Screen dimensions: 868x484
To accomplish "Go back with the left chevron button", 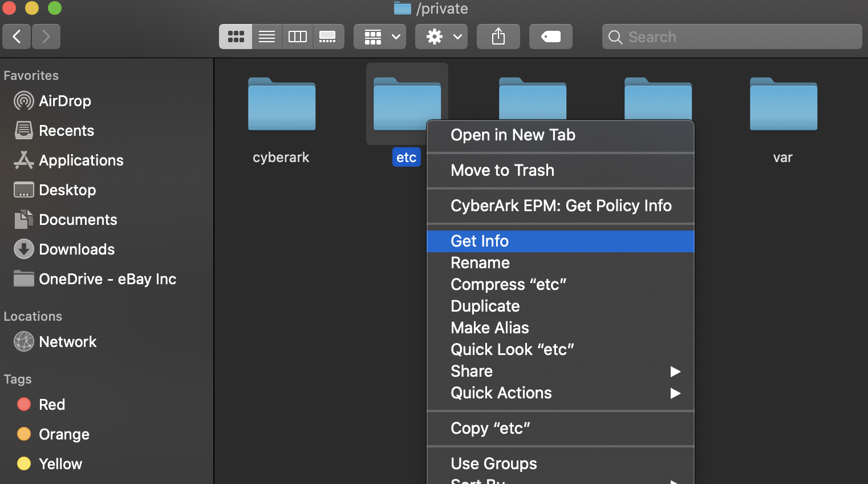I will pos(17,37).
